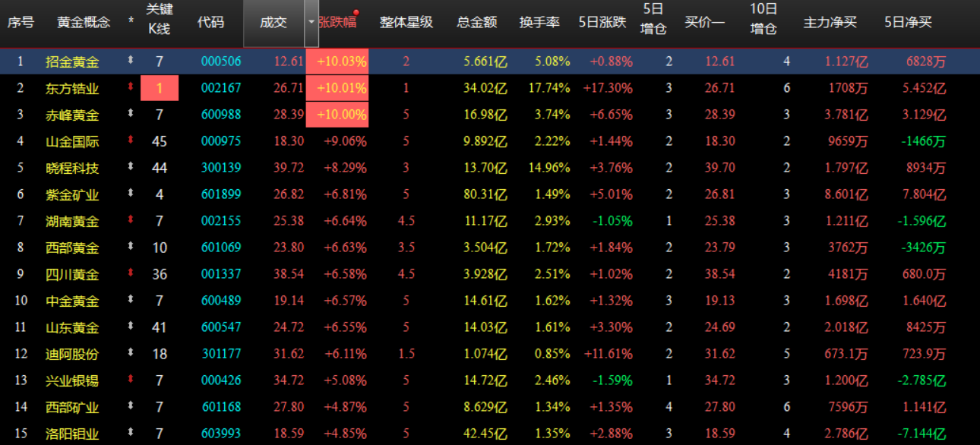Click the marker icon in 招金黄金 row
Image resolution: width=980 pixels, height=445 pixels.
click(131, 62)
